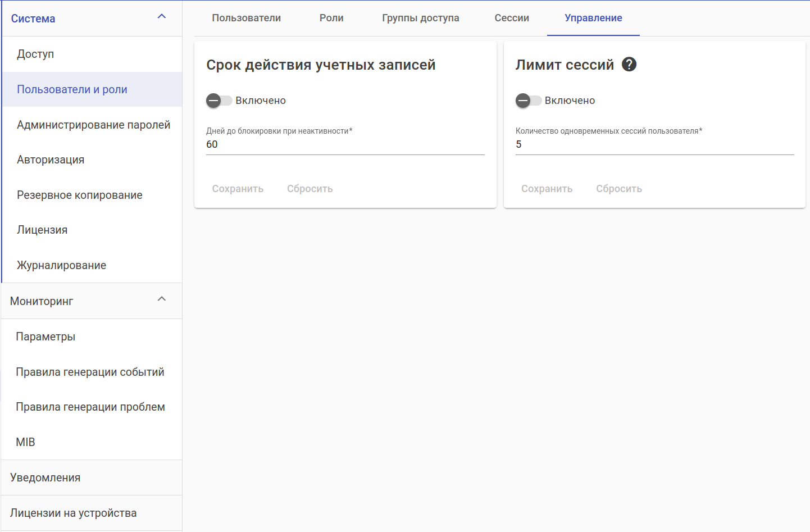This screenshot has height=532, width=810.
Task: Save the session limit settings
Action: point(547,189)
